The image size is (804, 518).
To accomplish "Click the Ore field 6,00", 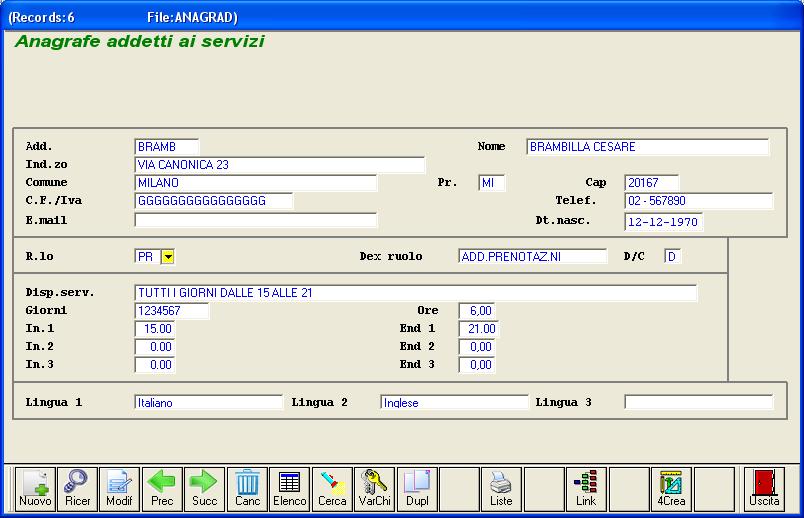I will click(477, 311).
